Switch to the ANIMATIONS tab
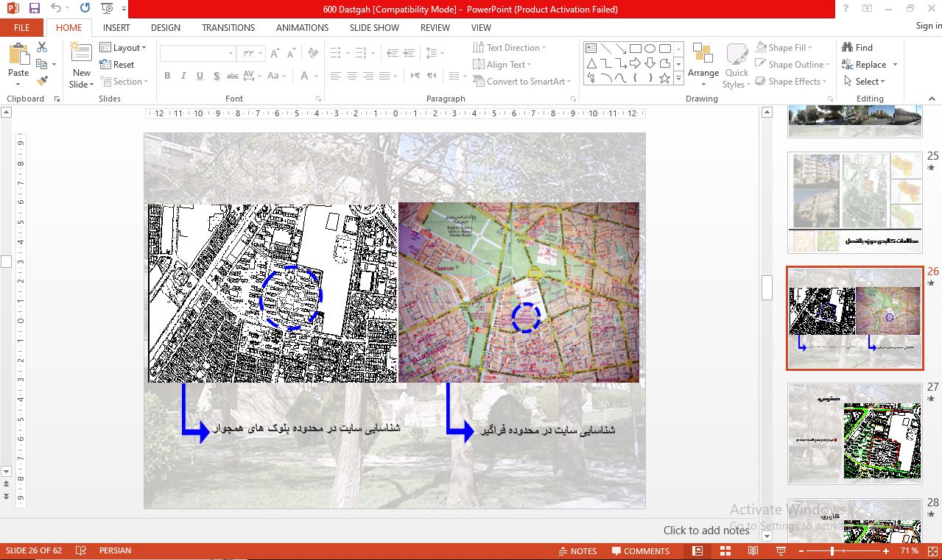942x560 pixels. [302, 27]
